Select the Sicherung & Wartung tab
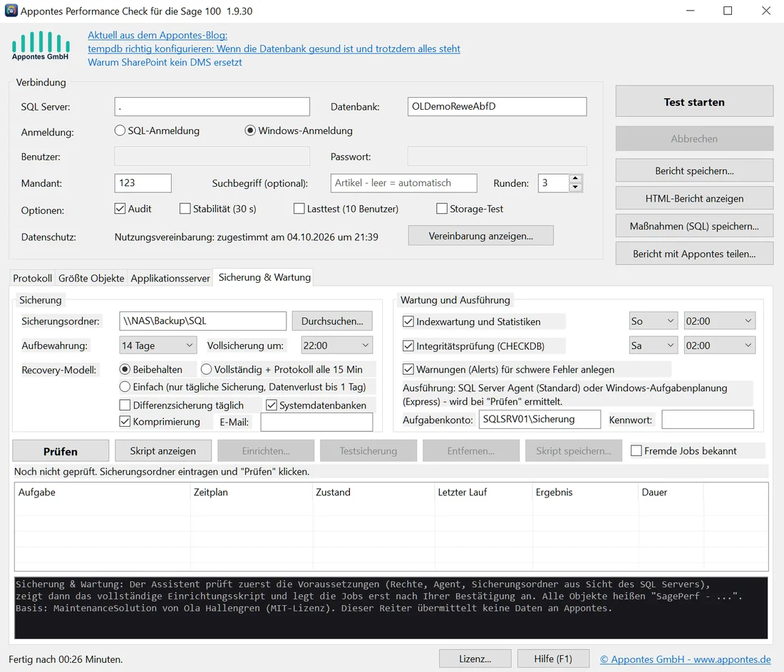This screenshot has width=784, height=672. [x=264, y=277]
